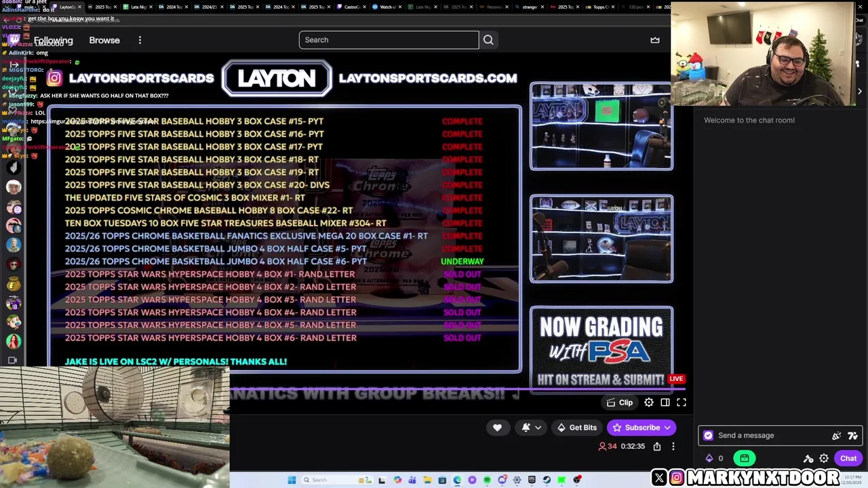Screen dimensions: 868x488
Task: Click into the Twitch Search field
Action: (x=389, y=40)
